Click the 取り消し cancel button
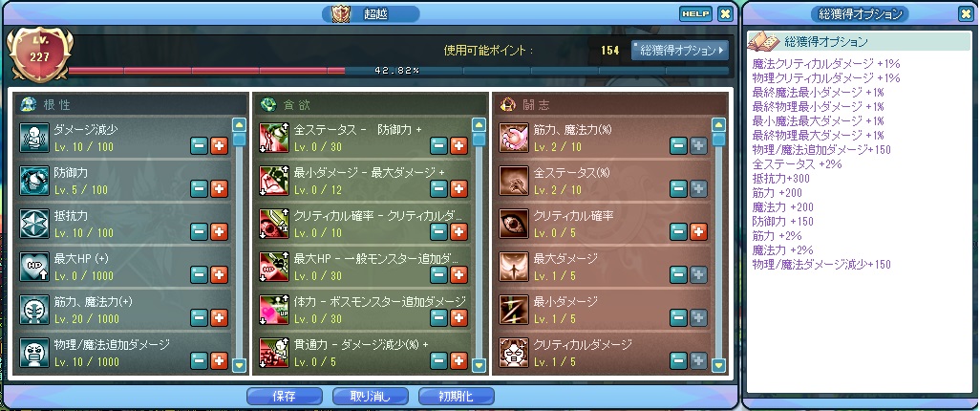 371,396
